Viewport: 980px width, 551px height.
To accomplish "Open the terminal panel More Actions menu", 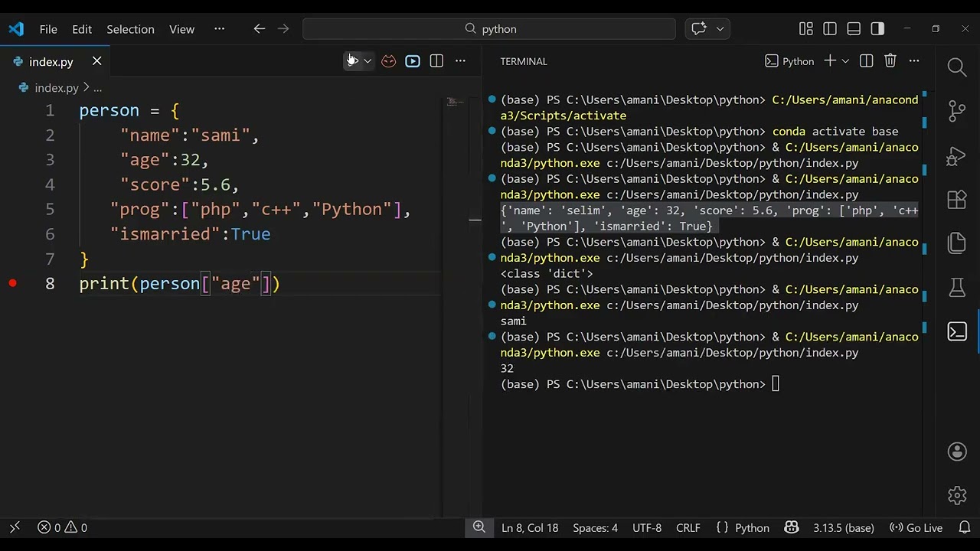I will pyautogui.click(x=914, y=61).
